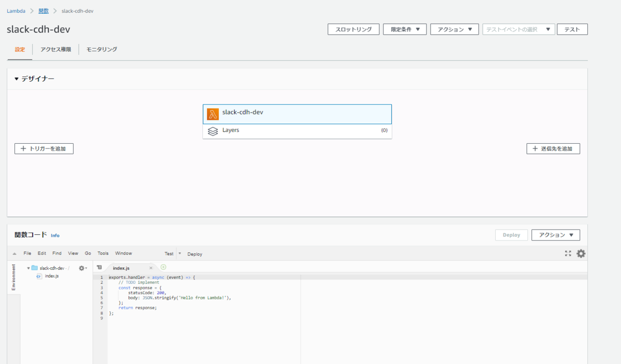
Task: Open the 限定条件 dropdown
Action: [x=405, y=29]
